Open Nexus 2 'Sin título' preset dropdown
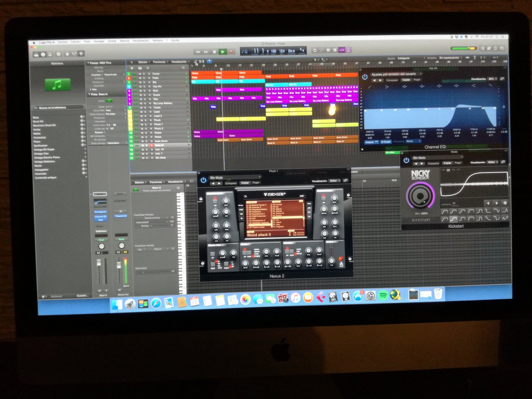532x399 pixels. pyautogui.click(x=235, y=177)
